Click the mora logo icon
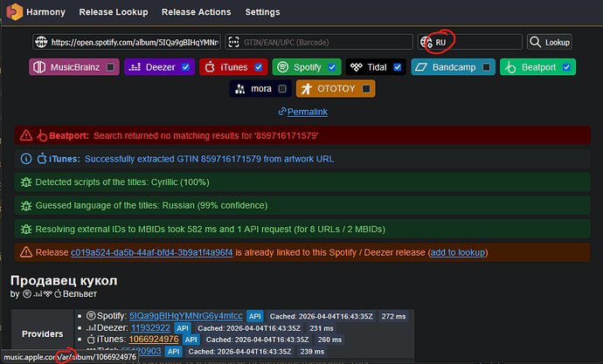 (x=240, y=89)
